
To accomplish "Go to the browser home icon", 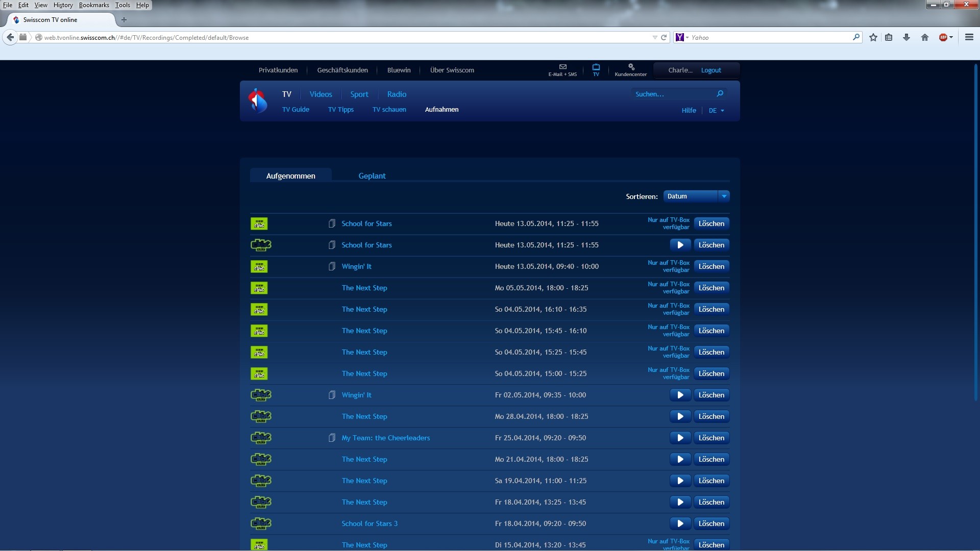I will click(924, 37).
